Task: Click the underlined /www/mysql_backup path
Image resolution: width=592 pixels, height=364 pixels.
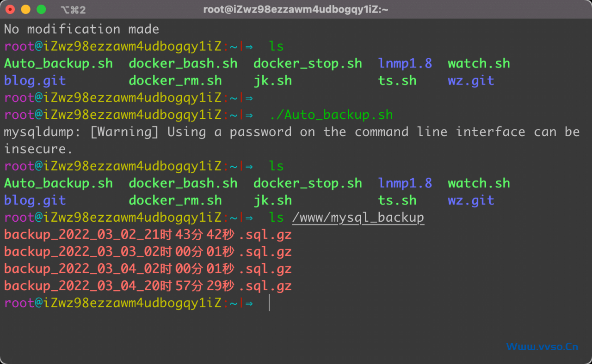Action: 358,217
